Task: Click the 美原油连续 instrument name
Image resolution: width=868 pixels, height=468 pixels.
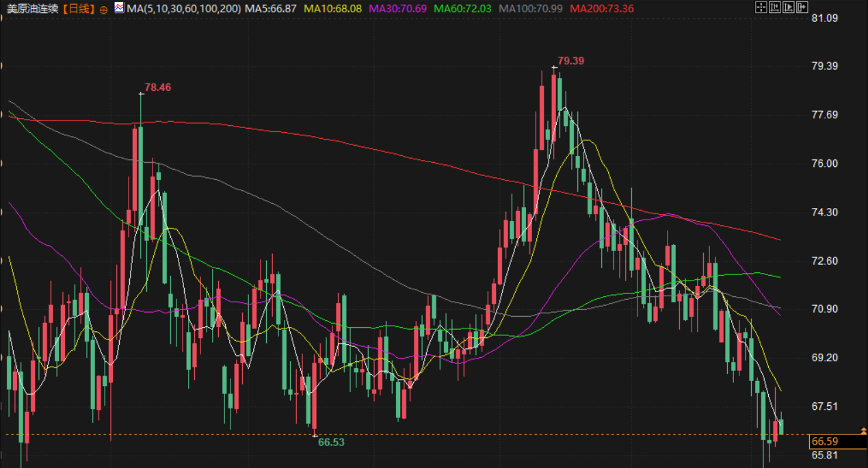Action: (31, 9)
